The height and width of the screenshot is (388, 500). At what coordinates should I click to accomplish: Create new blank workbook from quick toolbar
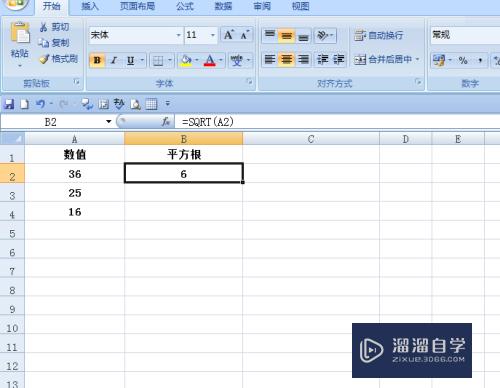pyautogui.click(x=24, y=104)
